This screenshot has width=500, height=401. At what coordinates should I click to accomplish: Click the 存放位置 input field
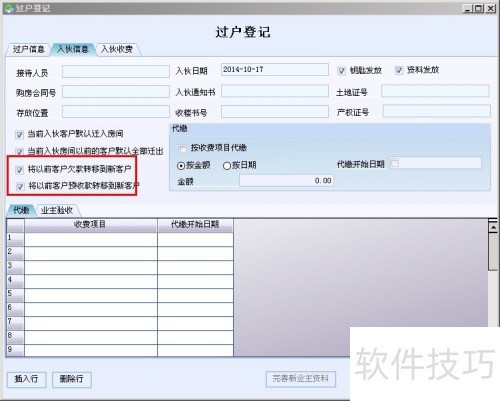[x=116, y=112]
